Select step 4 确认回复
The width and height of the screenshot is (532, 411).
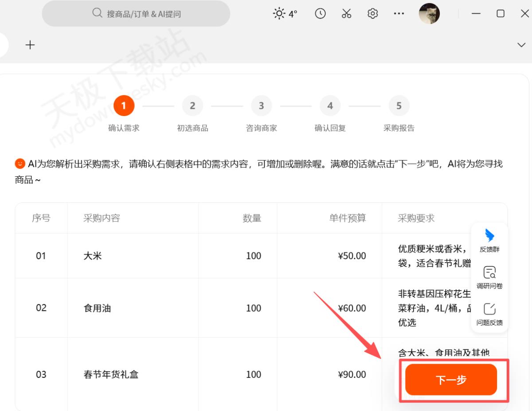[330, 106]
